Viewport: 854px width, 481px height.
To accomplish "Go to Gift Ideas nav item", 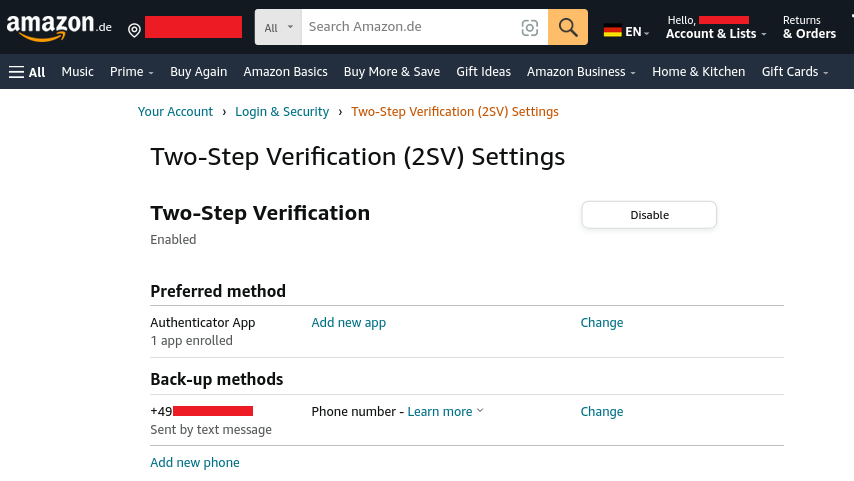I will coord(483,72).
